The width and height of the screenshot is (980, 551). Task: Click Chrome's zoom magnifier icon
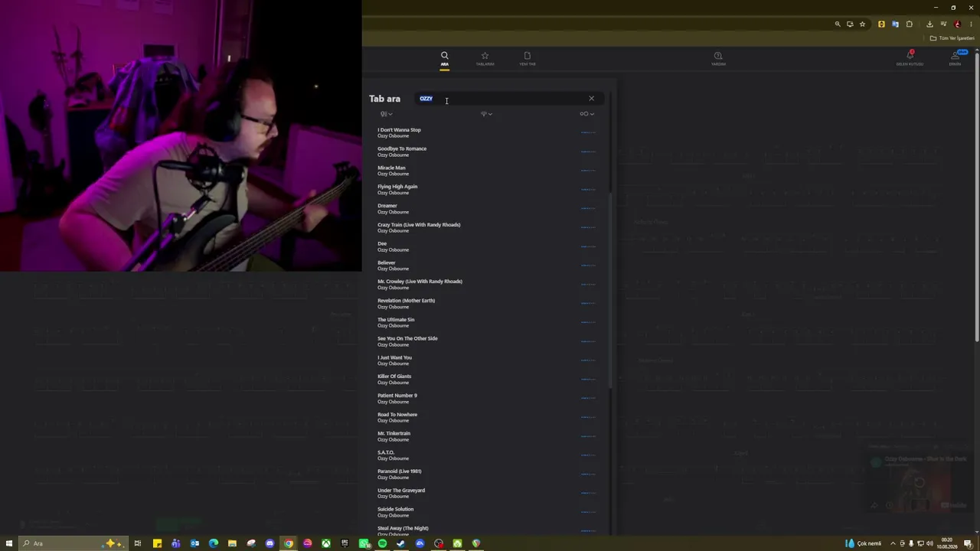838,24
